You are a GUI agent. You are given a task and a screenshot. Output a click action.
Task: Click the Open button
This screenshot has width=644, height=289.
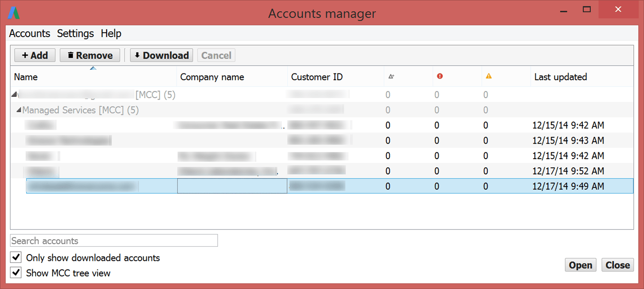click(x=581, y=265)
